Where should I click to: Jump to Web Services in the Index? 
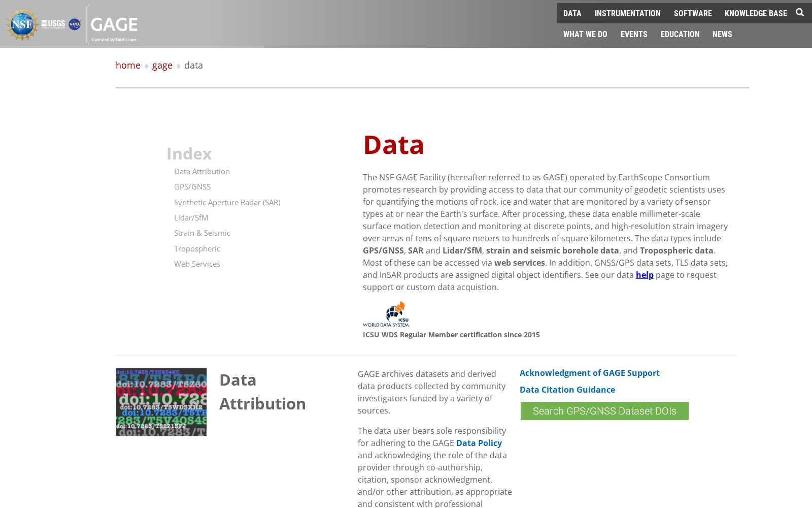coord(197,264)
